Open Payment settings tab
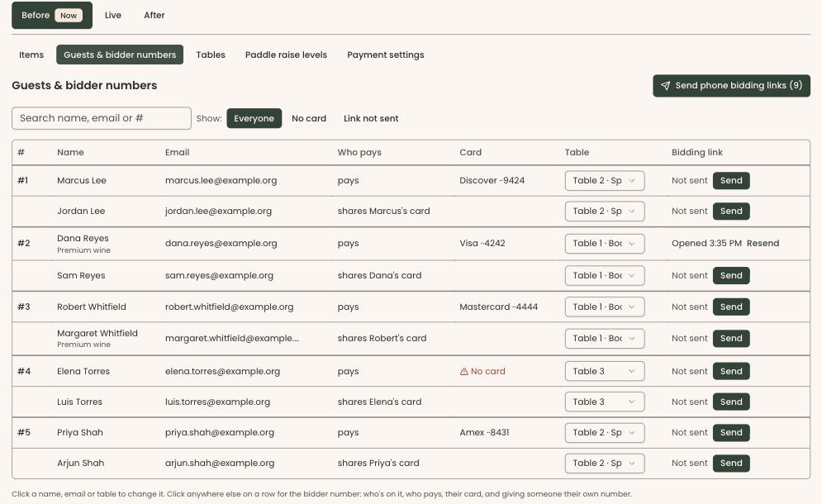Viewport: 822px width, 504px height. click(386, 55)
